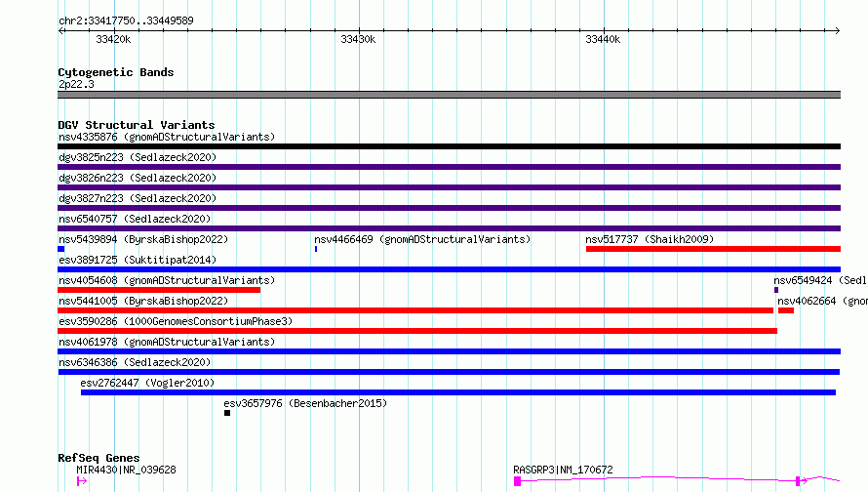
Task: Click the second RASGRP3 exon with arrow
Action: [801, 481]
